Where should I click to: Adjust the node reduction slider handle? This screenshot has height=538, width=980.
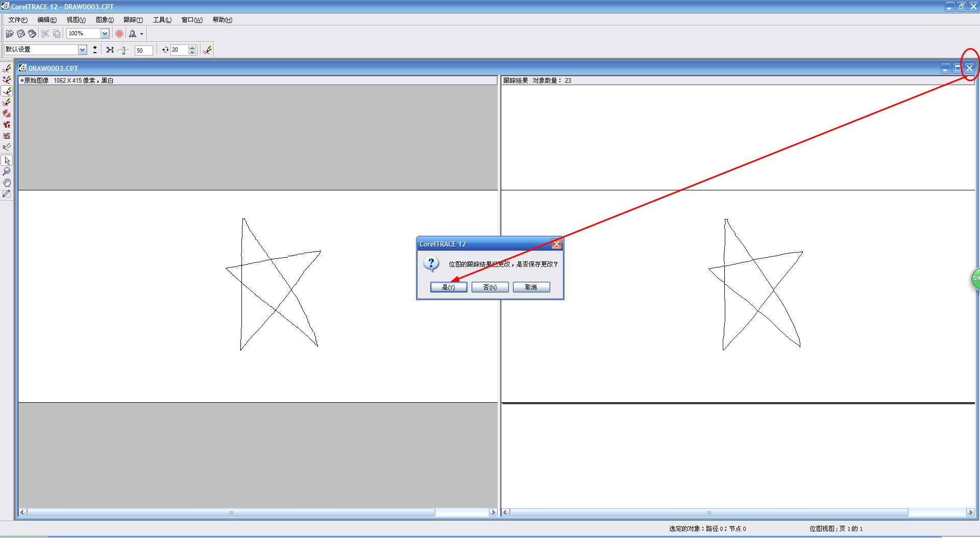(x=124, y=50)
